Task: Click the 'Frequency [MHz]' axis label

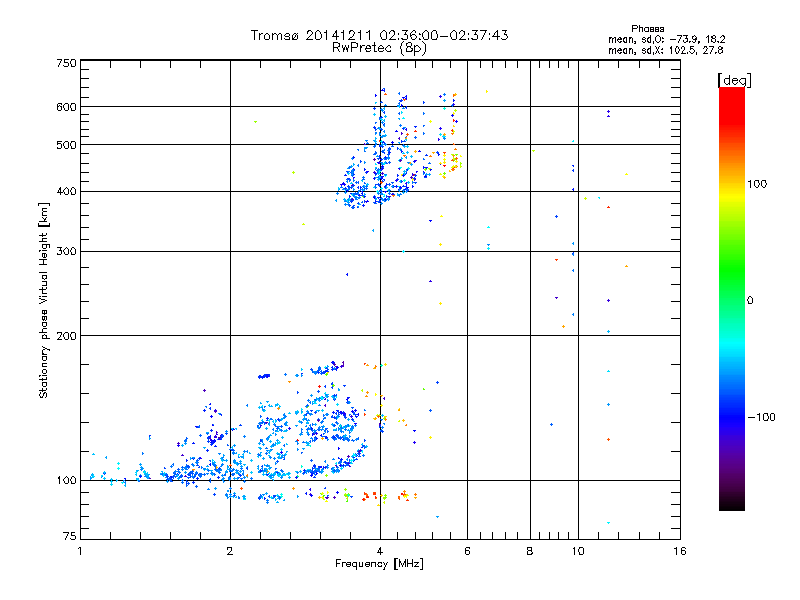Action: pos(379,564)
